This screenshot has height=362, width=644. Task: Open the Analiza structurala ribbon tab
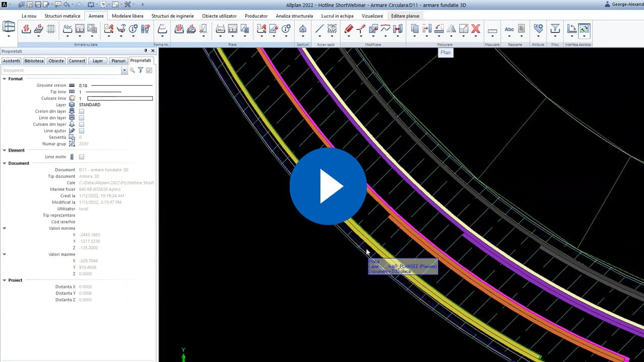click(294, 16)
